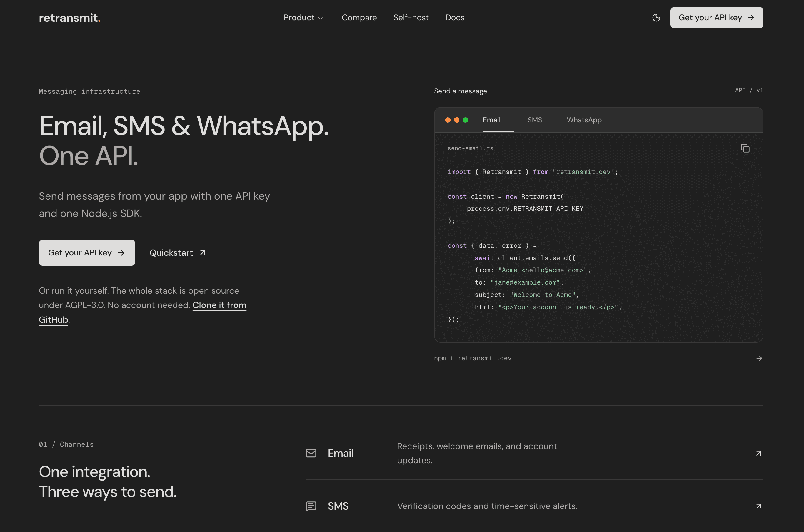
Task: Open the SMS channel row arrow
Action: coord(758,506)
